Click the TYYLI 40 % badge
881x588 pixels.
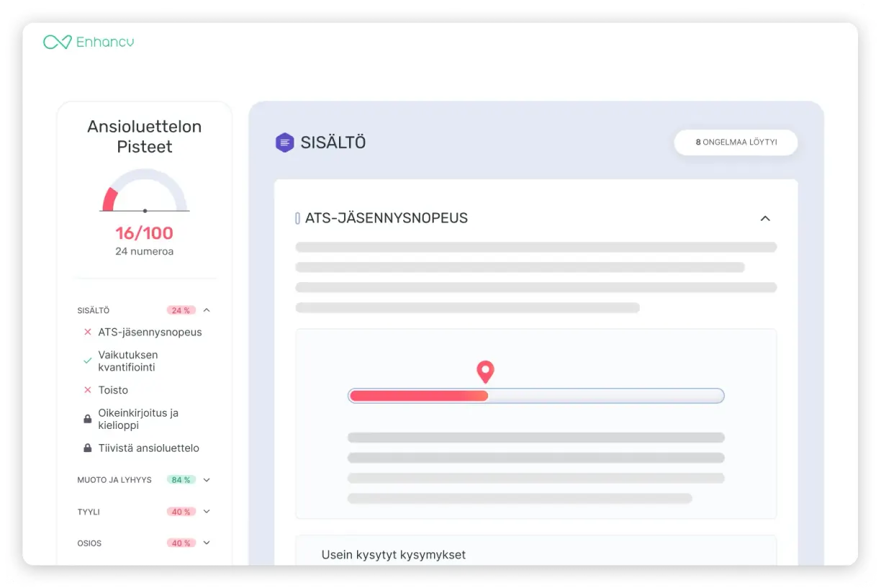(181, 512)
